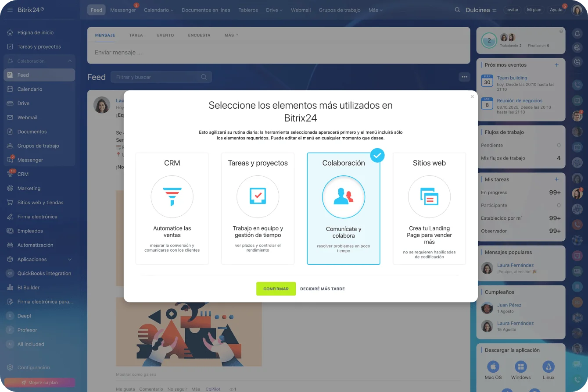
Task: Click the Tareas y proyectos checklist icon
Action: [x=258, y=196]
